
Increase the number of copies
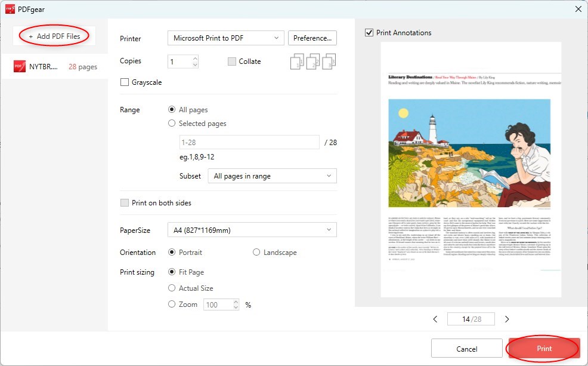195,59
